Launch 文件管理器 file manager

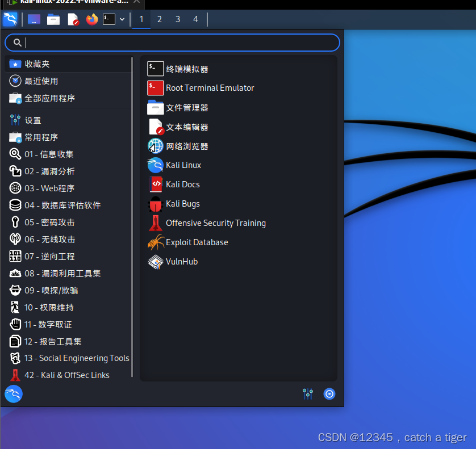(239, 107)
